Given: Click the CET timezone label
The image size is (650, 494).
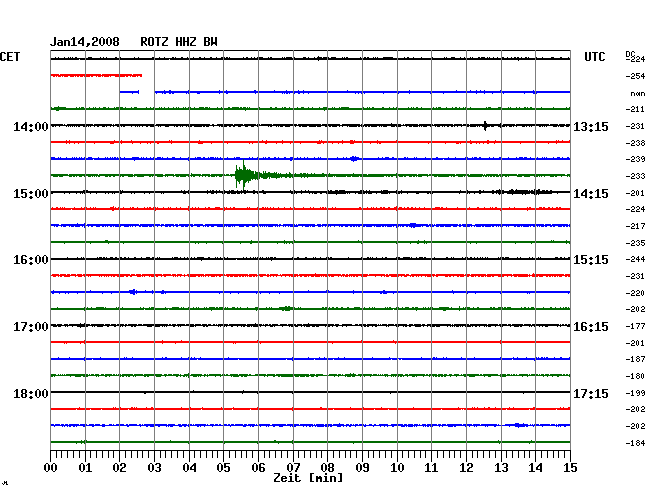Looking at the screenshot, I should coord(10,57).
